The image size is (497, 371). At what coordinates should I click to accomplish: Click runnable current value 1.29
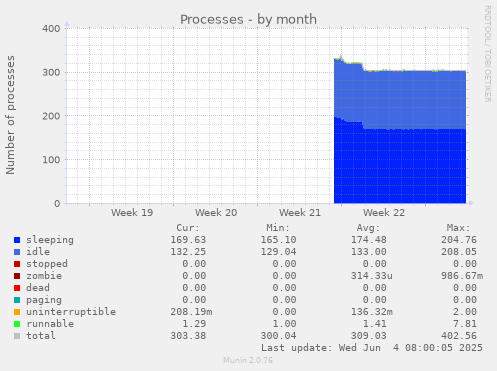194,324
